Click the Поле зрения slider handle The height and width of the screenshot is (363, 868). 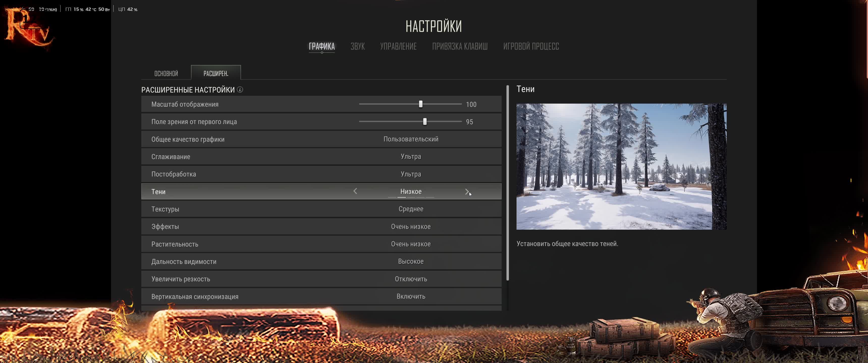click(x=425, y=122)
